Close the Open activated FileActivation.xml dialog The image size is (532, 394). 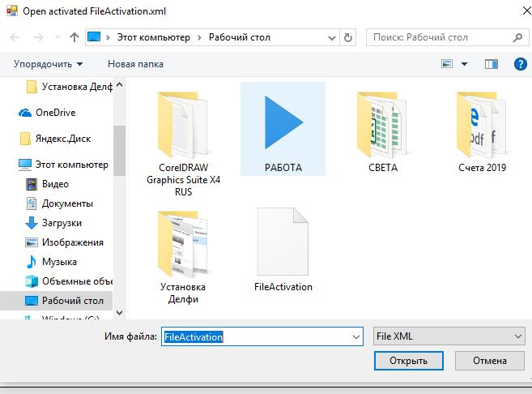(526, 11)
